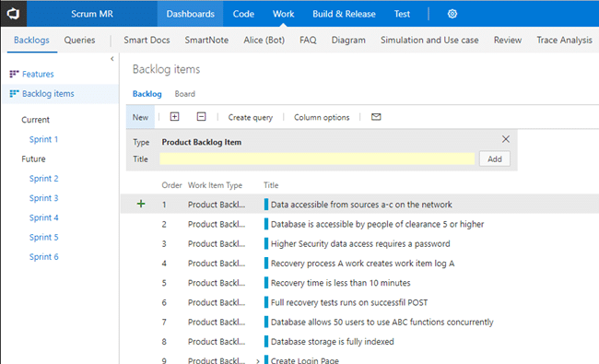599x364 pixels.
Task: Click the Add button
Action: coord(495,159)
